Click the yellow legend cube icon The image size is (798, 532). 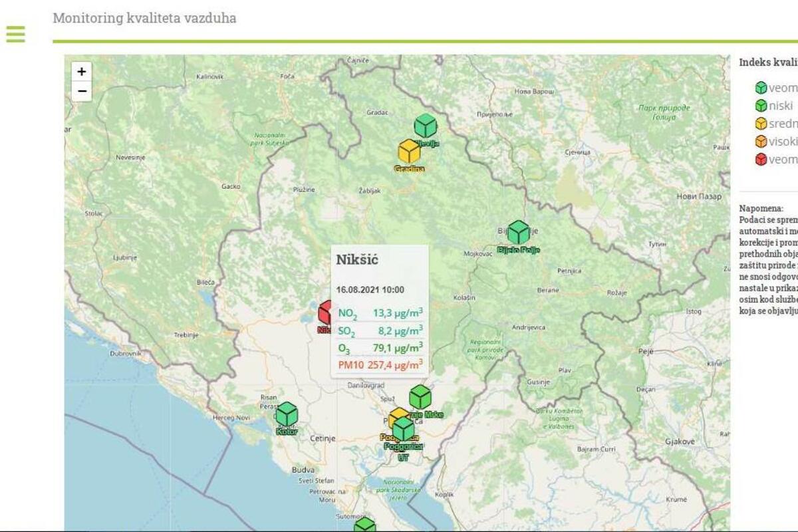761,124
